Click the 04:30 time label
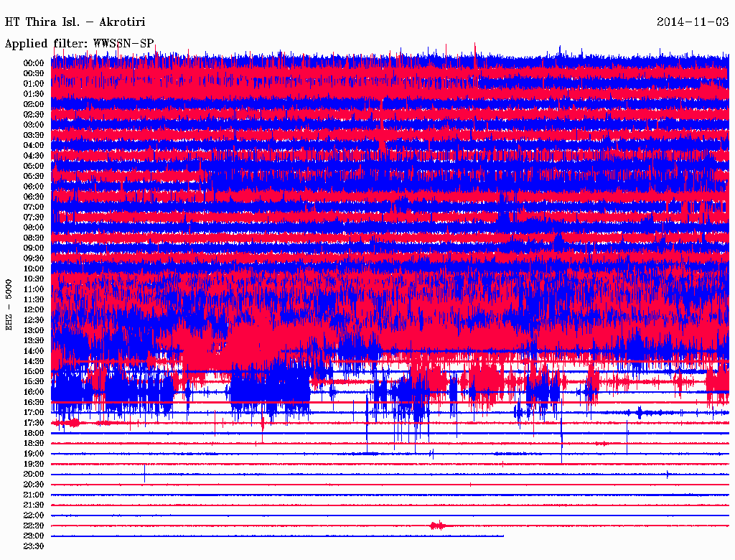Viewport: 735px width, 560px height. pyautogui.click(x=34, y=156)
